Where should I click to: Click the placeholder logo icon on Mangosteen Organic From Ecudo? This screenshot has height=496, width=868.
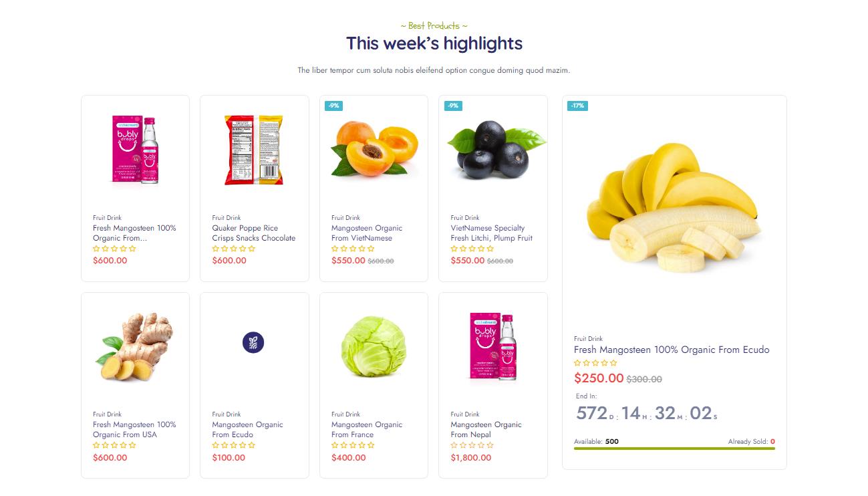coord(253,343)
